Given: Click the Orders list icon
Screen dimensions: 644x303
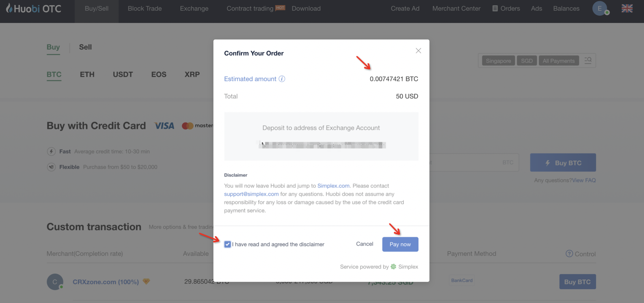Looking at the screenshot, I should coord(495,8).
